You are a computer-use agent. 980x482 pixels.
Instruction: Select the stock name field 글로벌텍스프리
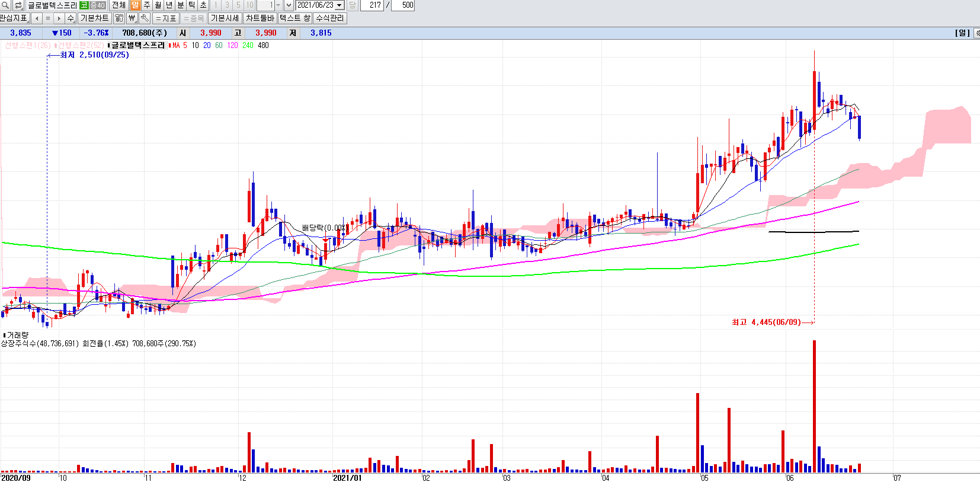point(52,5)
